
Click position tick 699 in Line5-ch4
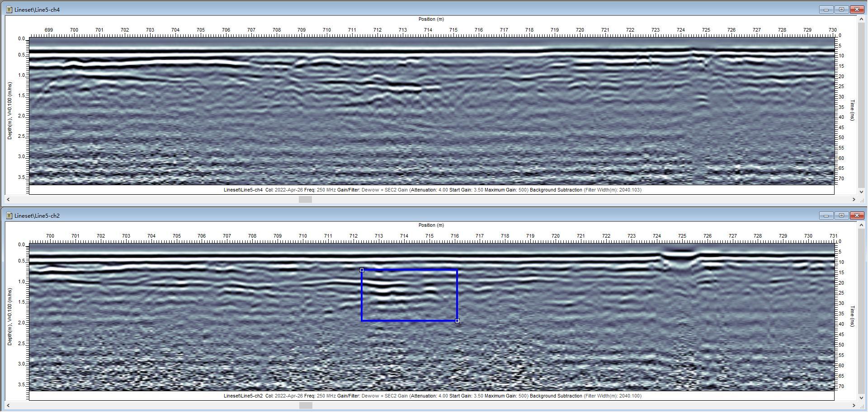48,30
